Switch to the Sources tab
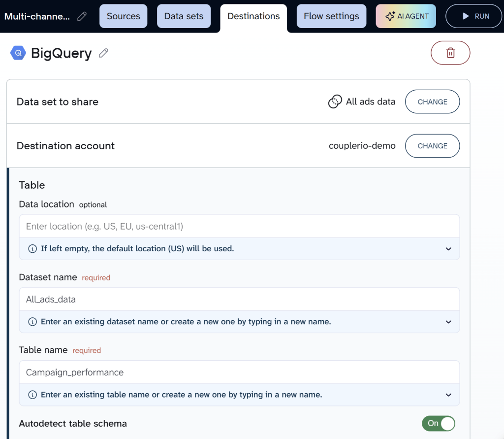Viewport: 504px width, 439px height. pos(123,16)
